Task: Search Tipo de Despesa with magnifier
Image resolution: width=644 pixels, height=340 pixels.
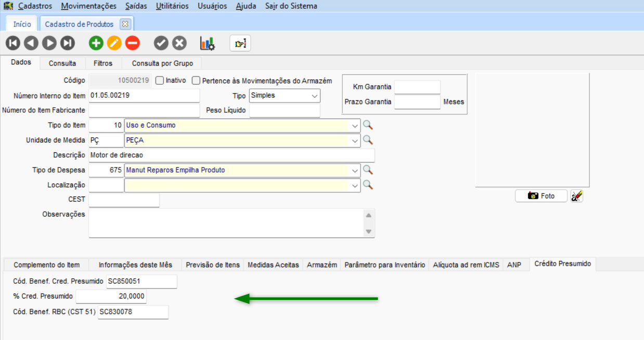Action: [x=368, y=170]
